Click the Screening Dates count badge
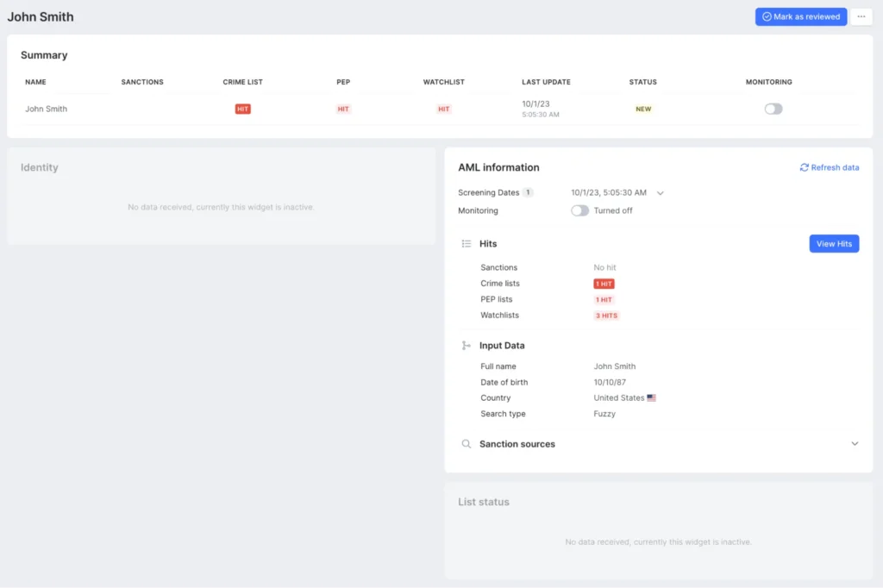Screen dimensions: 883x588 [526, 192]
